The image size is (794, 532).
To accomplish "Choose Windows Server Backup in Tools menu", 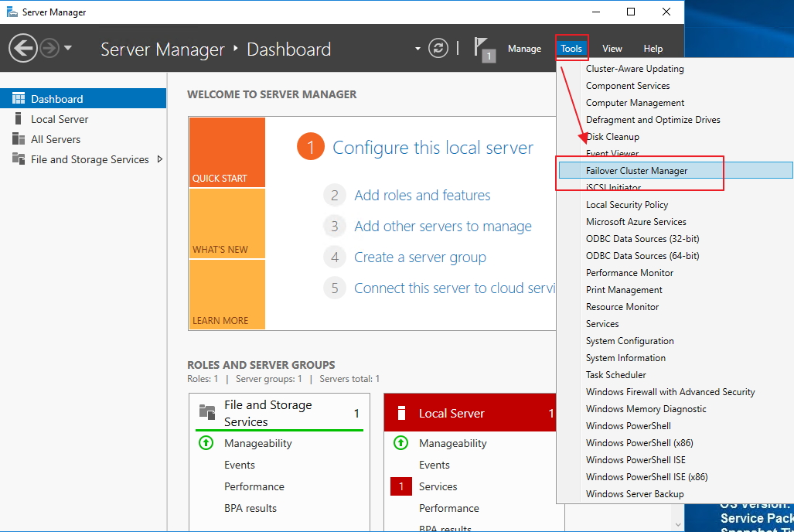I will coord(635,494).
